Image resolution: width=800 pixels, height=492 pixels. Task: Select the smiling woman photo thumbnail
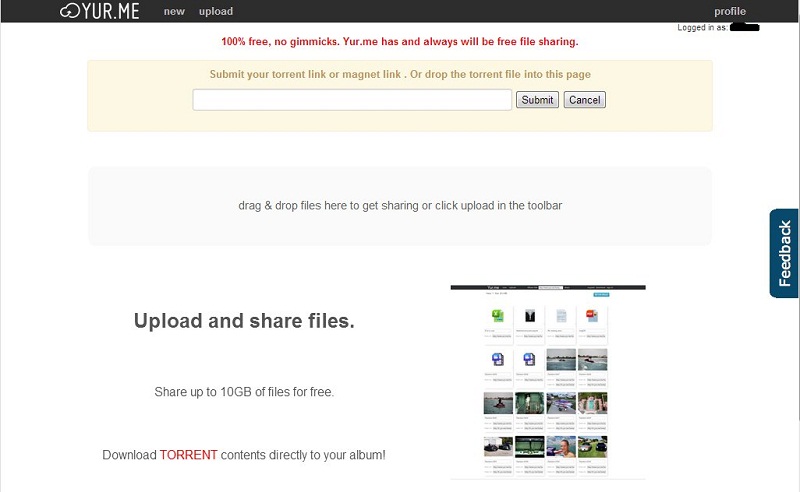pos(561,447)
